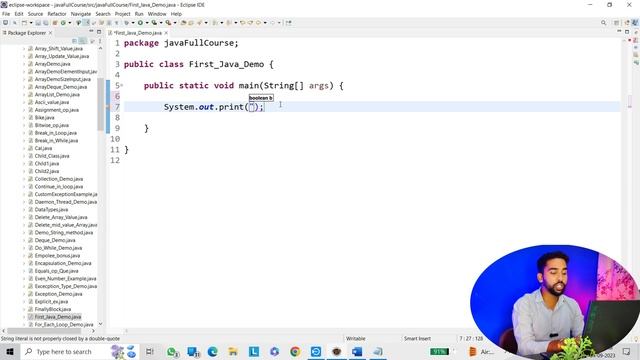
Task: Collapse All in Package Explorer toolbar
Action: 74,41
